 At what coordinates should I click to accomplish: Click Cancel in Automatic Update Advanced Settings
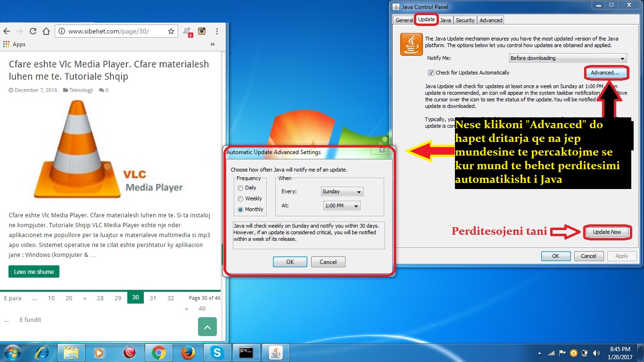[328, 262]
